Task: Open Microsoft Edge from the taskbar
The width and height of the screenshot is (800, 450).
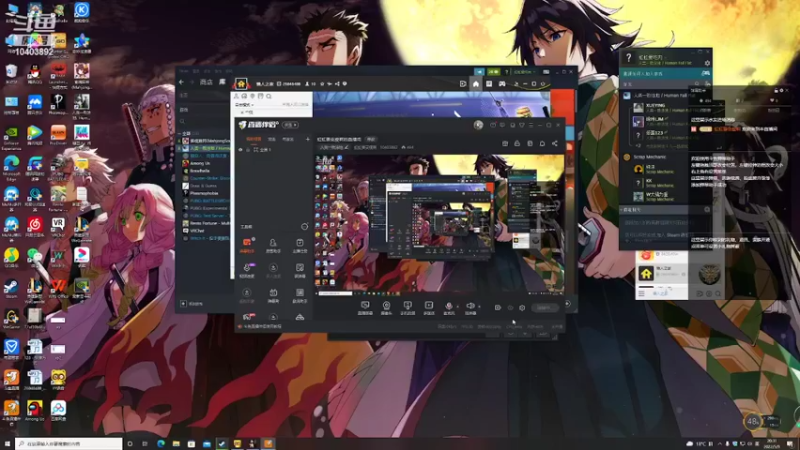Action: point(161,444)
